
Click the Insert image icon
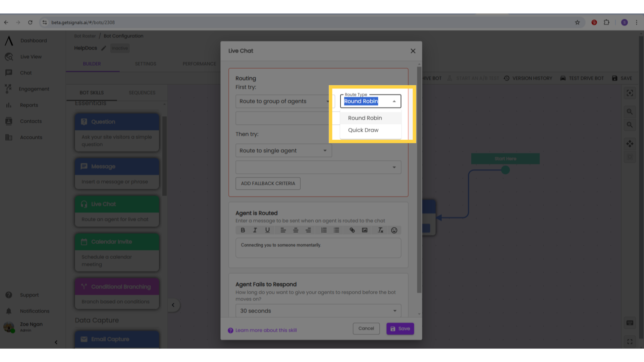(365, 230)
